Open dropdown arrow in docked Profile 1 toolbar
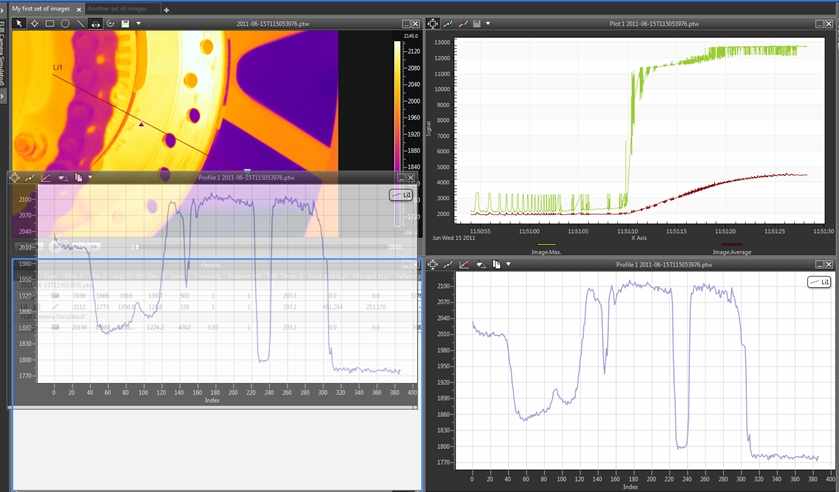 point(508,265)
